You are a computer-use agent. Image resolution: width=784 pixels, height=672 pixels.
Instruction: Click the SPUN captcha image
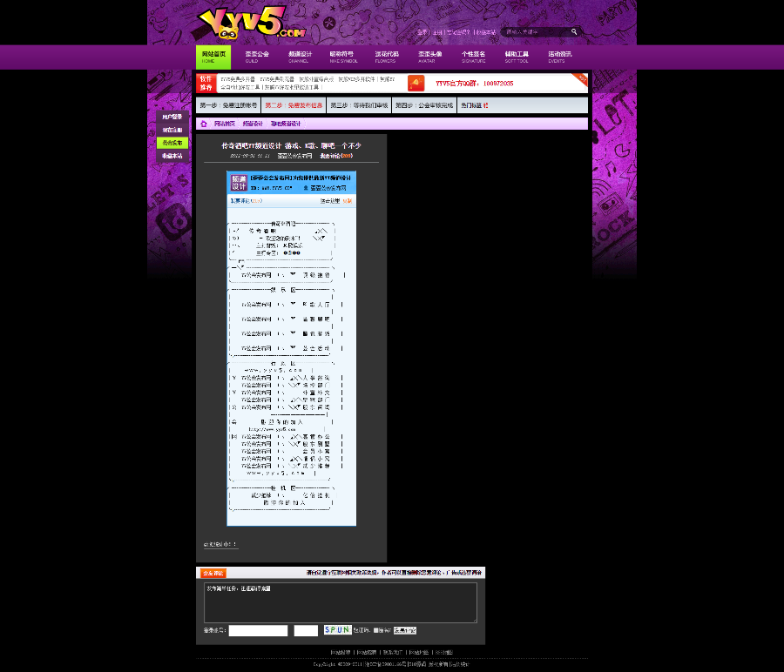337,630
